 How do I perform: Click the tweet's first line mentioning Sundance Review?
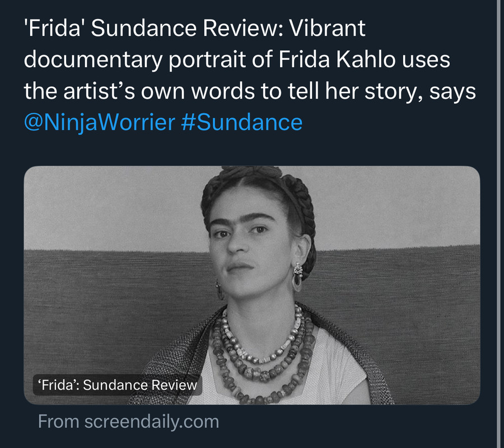click(194, 29)
